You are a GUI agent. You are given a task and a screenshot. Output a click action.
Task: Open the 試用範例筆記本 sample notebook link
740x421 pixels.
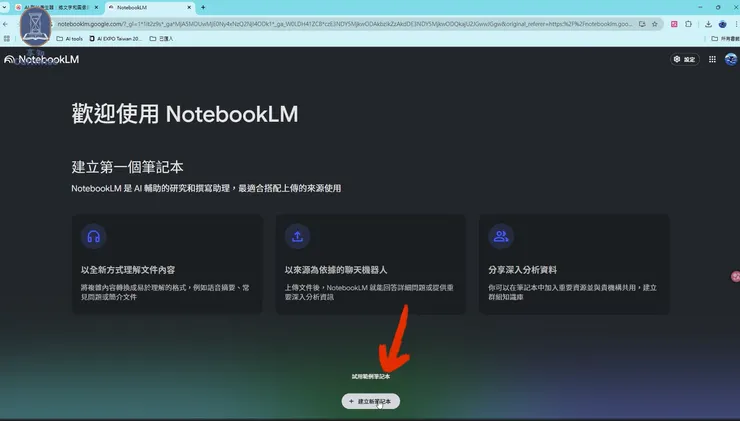[x=371, y=377]
